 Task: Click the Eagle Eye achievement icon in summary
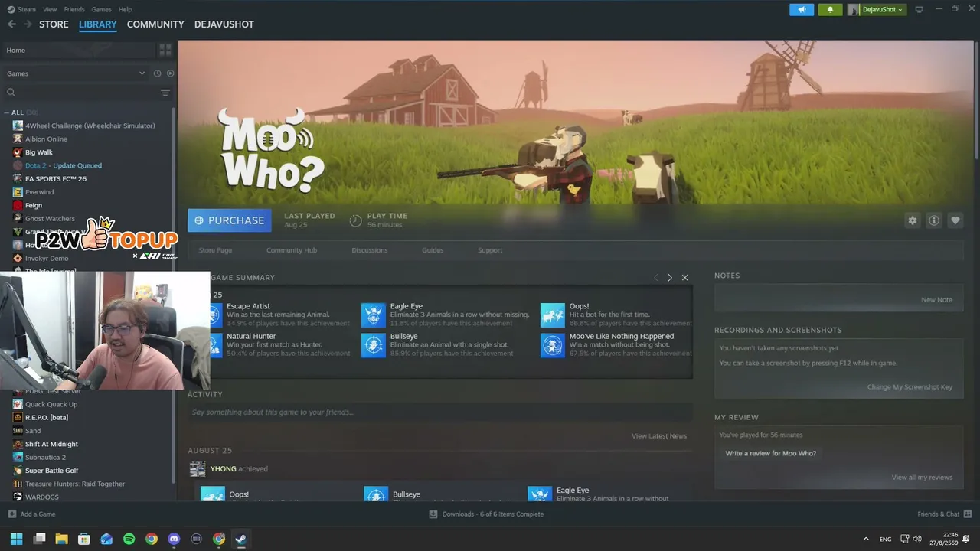373,315
